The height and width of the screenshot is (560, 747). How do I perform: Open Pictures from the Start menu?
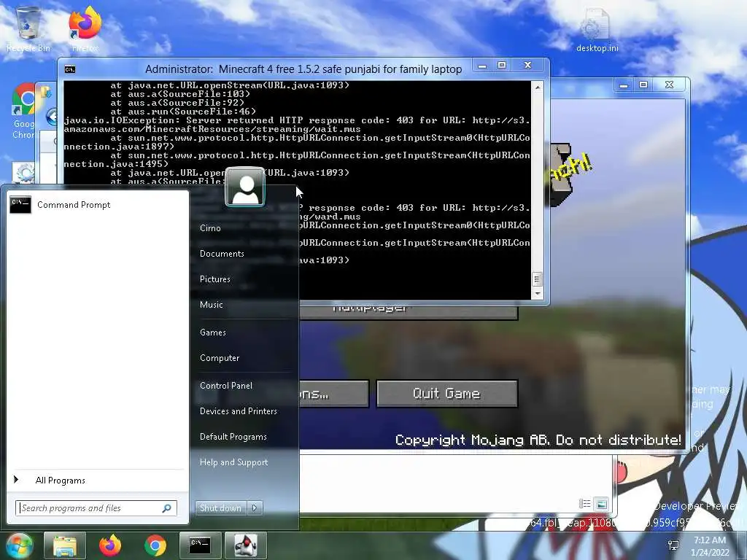click(215, 279)
